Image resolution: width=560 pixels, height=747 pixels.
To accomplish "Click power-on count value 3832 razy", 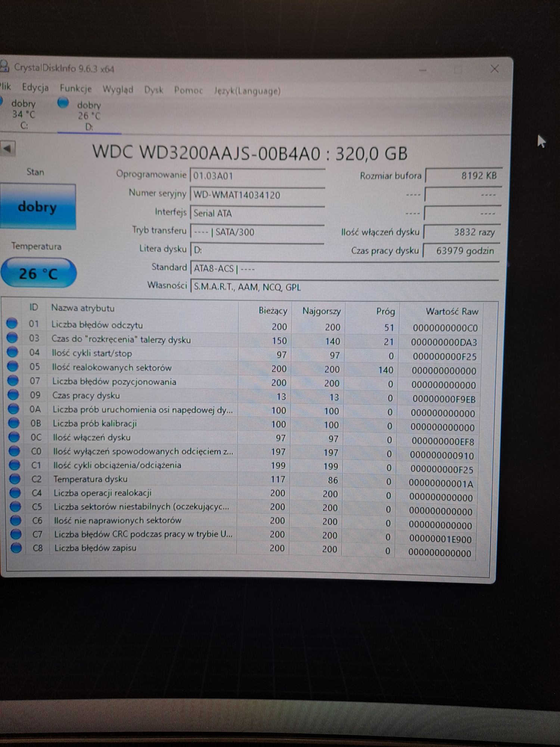I will 462,232.
